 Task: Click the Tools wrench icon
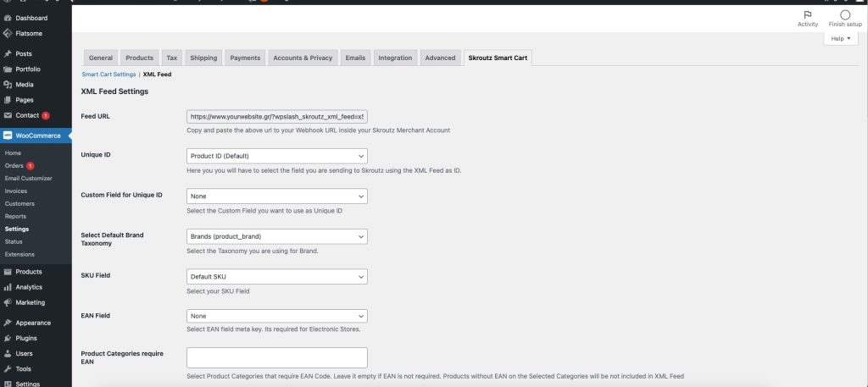tap(7, 368)
